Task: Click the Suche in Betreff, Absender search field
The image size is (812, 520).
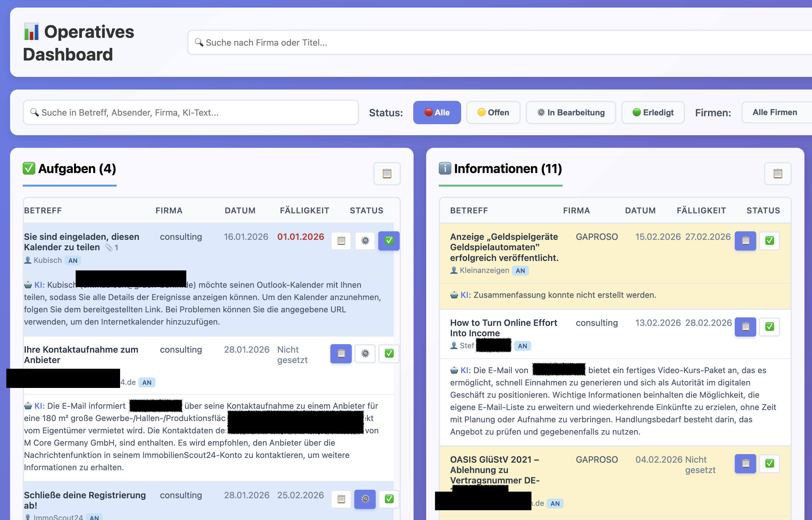Action: click(x=191, y=113)
